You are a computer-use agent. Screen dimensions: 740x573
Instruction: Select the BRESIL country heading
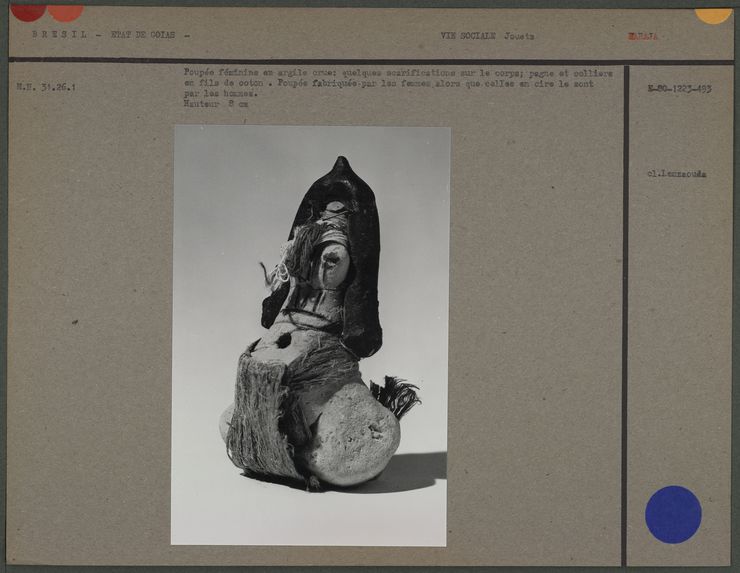[x=60, y=35]
